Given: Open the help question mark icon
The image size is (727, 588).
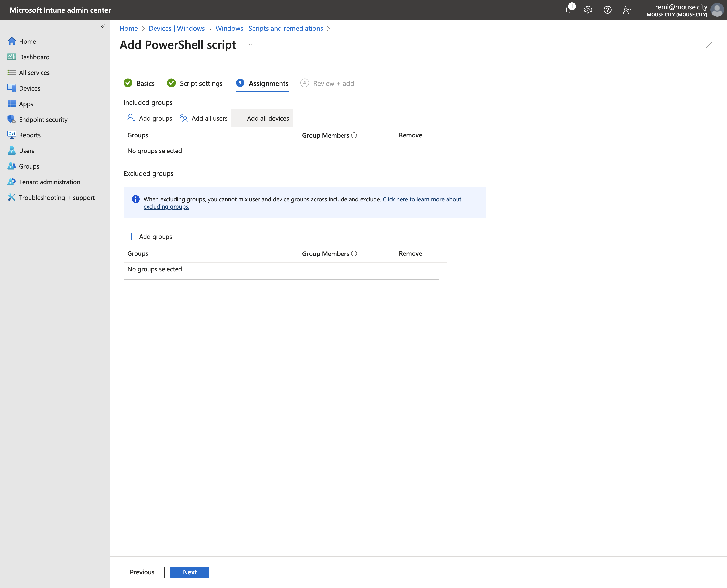Looking at the screenshot, I should 607,10.
